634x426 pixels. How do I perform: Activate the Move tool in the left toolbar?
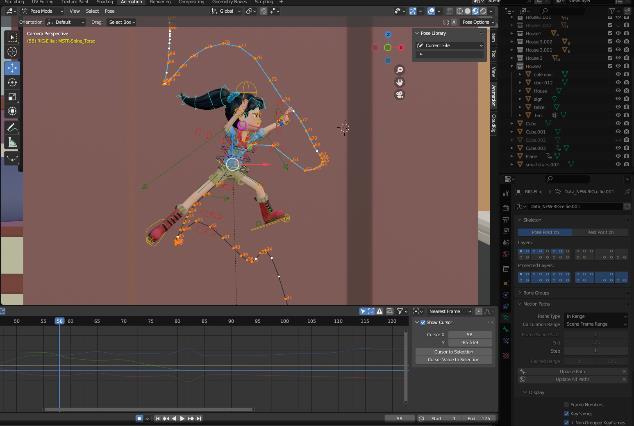[x=12, y=68]
